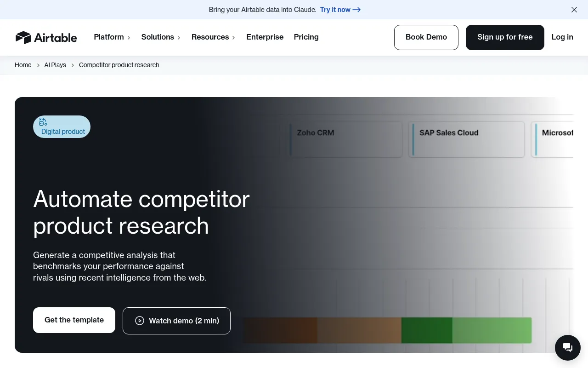This screenshot has width=588, height=368.
Task: Go to the Enterprise page
Action: pyautogui.click(x=265, y=37)
